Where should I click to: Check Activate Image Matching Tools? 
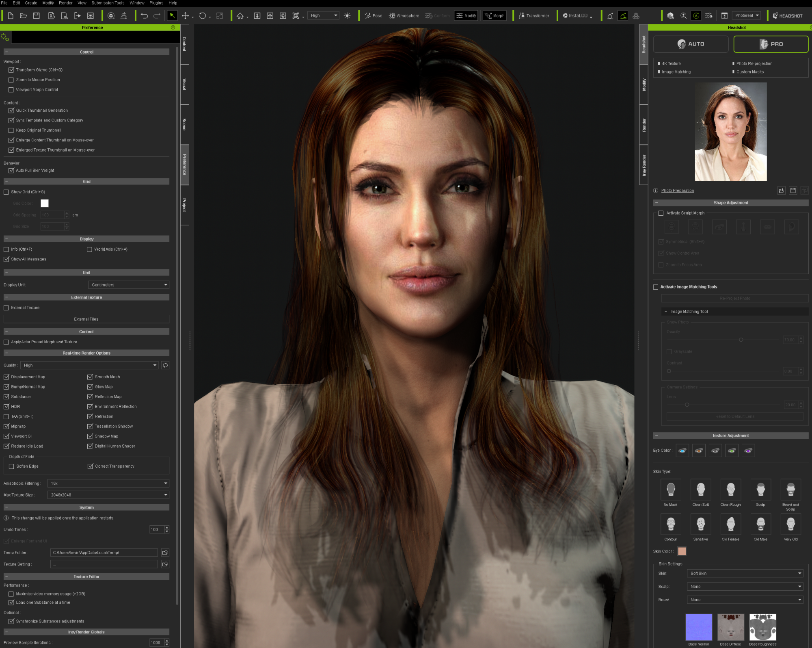(656, 287)
